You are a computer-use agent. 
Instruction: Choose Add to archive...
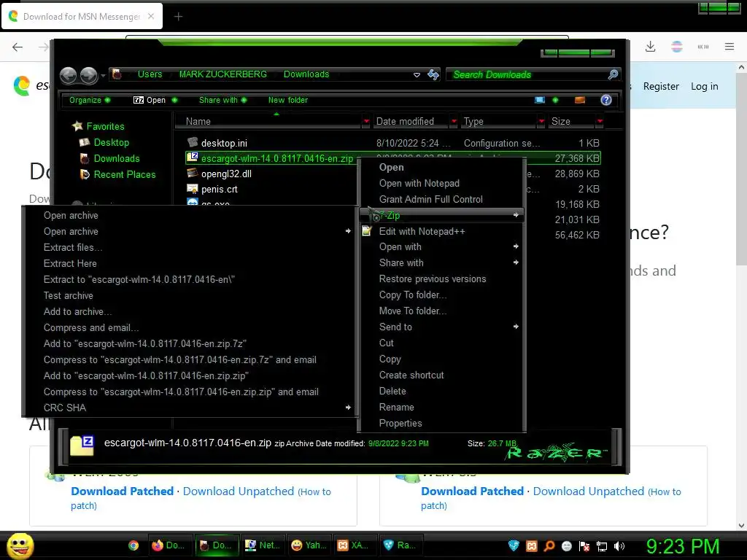pos(189,312)
